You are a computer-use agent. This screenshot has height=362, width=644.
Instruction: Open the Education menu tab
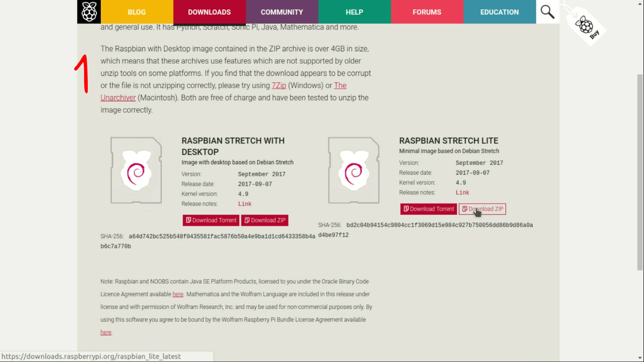click(500, 12)
